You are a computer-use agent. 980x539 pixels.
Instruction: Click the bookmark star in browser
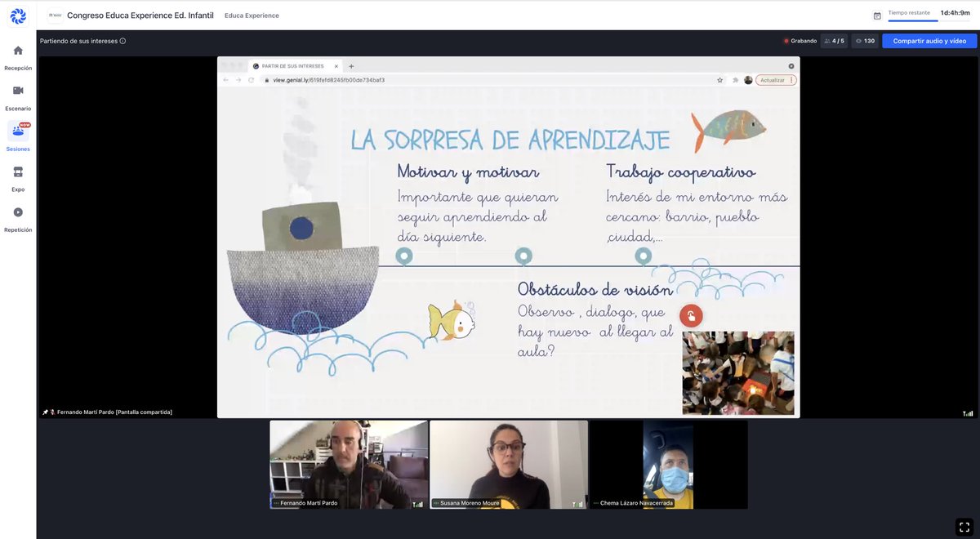coord(719,80)
